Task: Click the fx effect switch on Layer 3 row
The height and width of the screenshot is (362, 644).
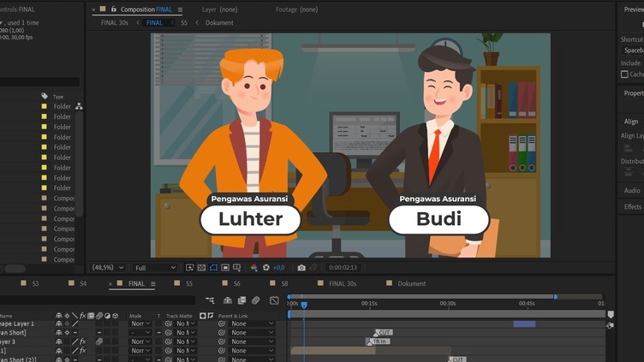Action: point(82,341)
